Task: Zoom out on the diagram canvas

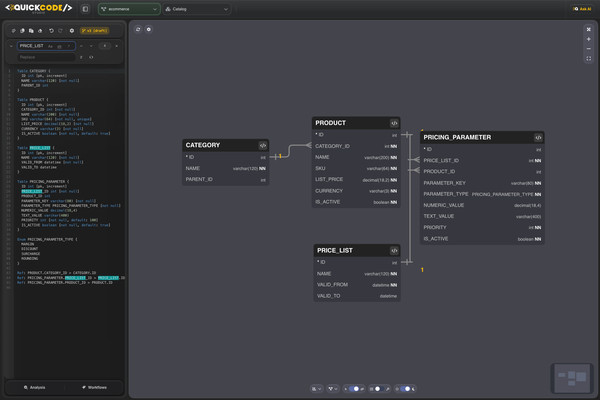Action: tap(589, 49)
